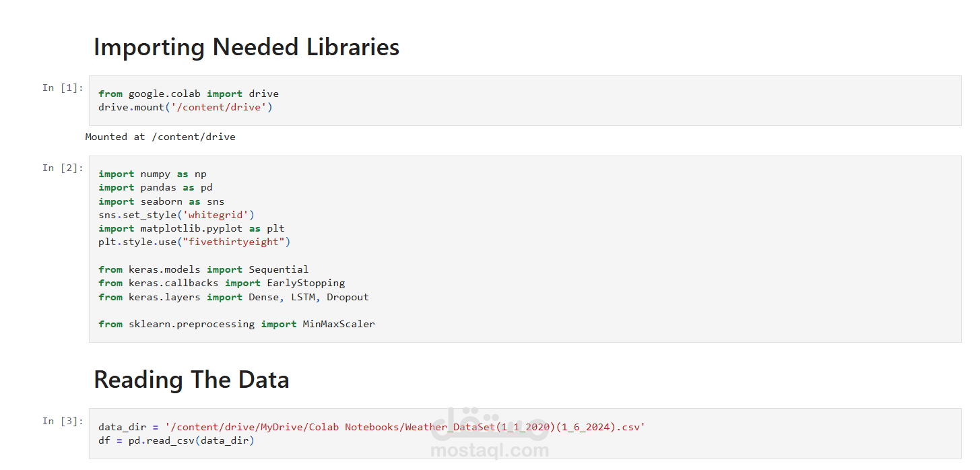Screen dimensions: 980x470
Task: Click the "Mounted at /content/drive" output text
Action: (x=160, y=137)
